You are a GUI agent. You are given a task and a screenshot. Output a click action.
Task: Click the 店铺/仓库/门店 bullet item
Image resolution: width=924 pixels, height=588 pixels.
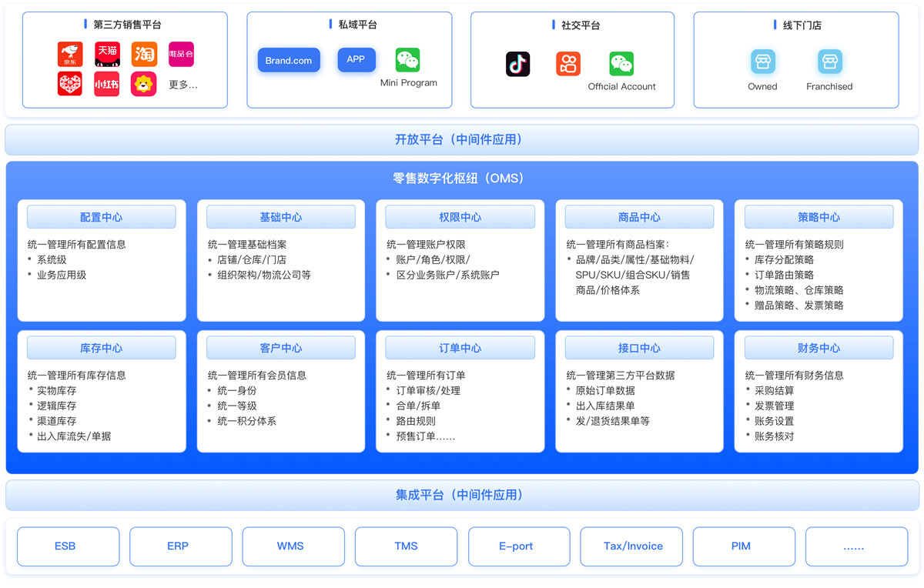coord(251,260)
